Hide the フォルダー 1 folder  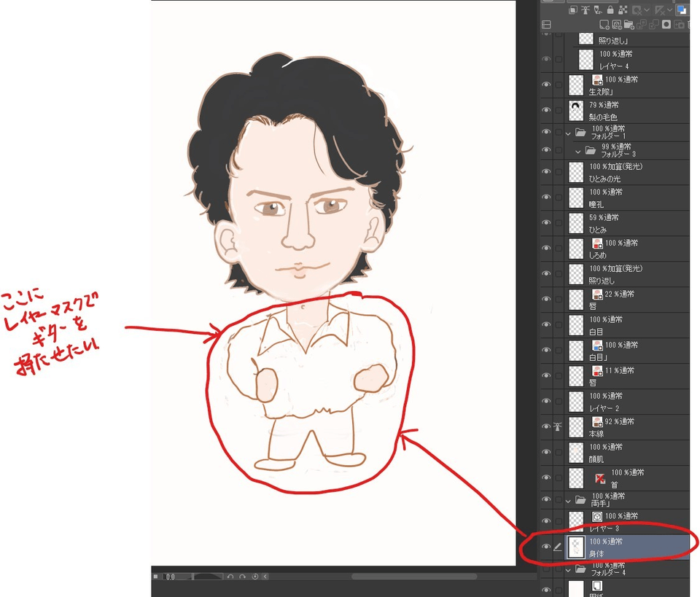pyautogui.click(x=546, y=132)
